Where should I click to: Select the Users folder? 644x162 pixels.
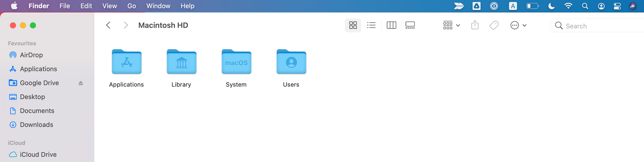click(x=291, y=62)
